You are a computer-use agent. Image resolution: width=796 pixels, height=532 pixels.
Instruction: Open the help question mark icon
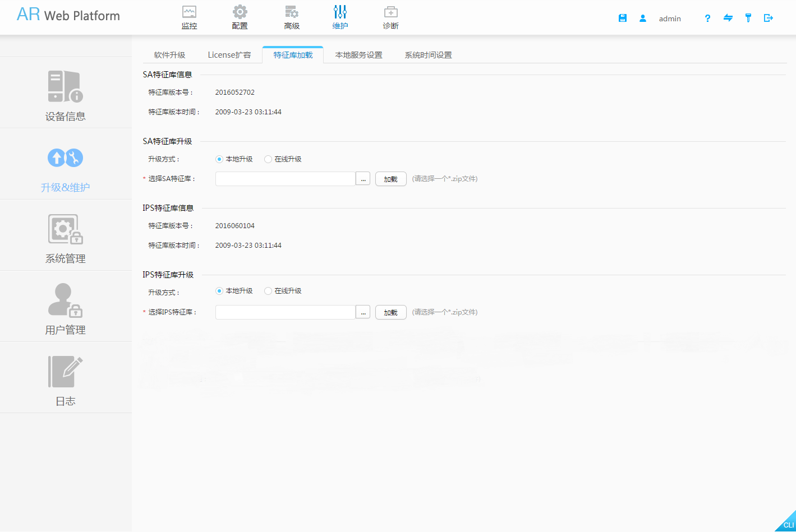coord(707,18)
